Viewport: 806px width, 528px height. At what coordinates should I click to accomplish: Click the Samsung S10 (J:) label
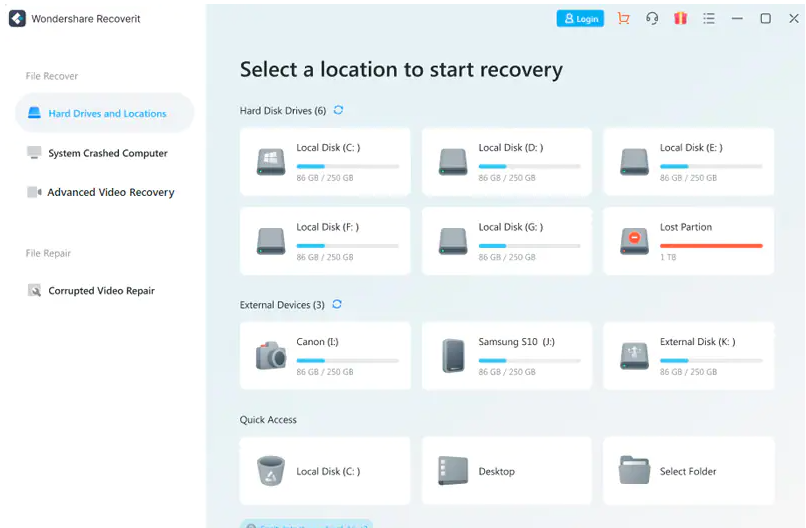[x=517, y=341]
